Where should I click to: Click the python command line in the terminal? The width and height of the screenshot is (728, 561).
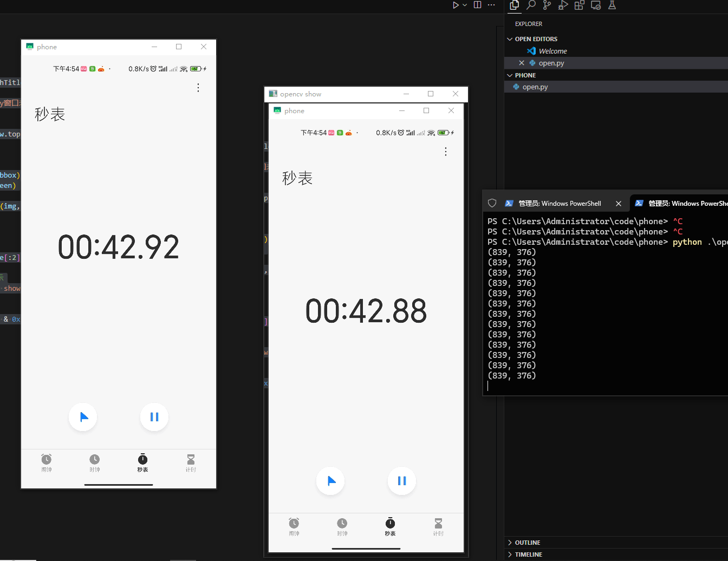[607, 242]
